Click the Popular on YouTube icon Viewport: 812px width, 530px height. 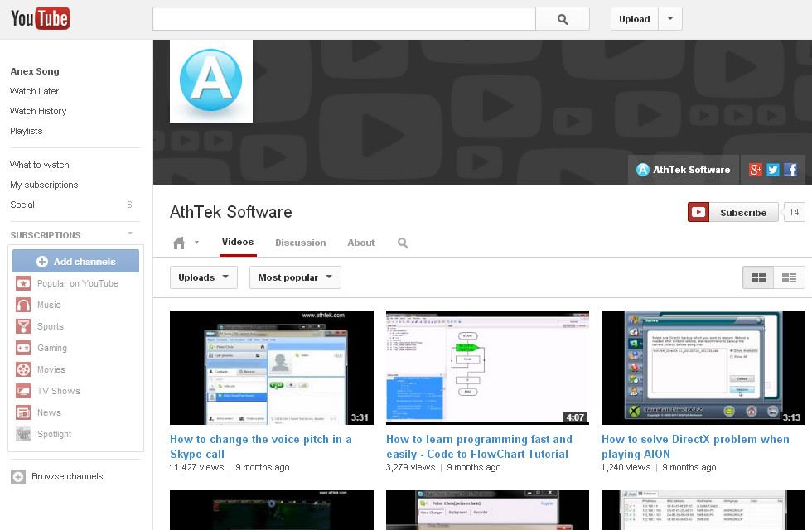[23, 283]
